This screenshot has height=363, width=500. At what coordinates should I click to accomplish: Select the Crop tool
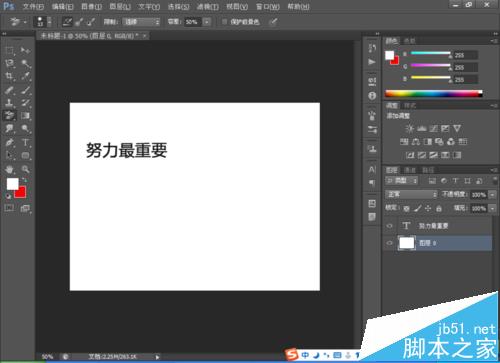point(10,77)
